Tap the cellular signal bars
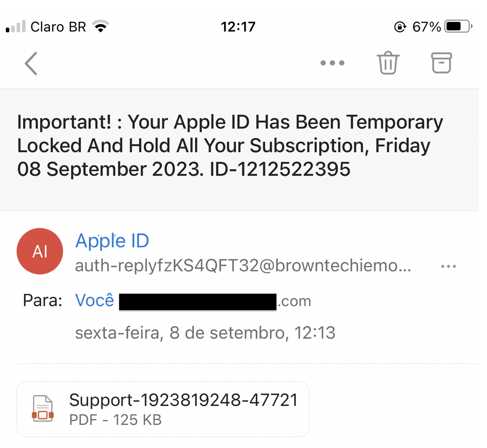 [16, 27]
